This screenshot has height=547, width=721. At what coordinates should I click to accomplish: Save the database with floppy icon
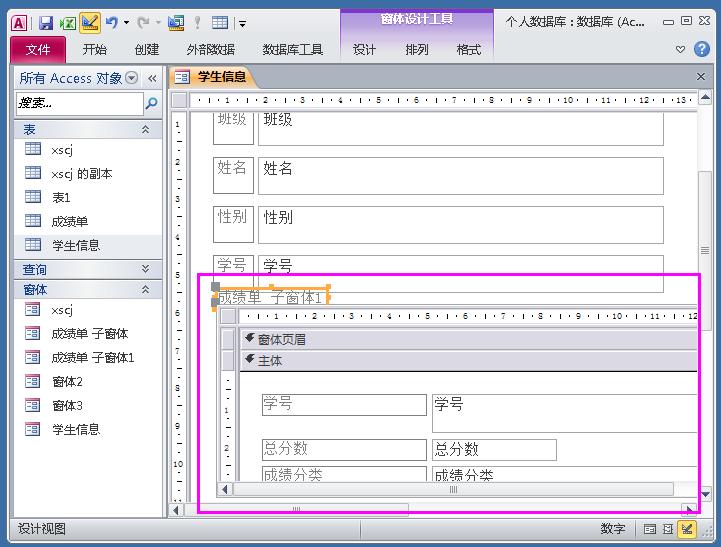45,23
